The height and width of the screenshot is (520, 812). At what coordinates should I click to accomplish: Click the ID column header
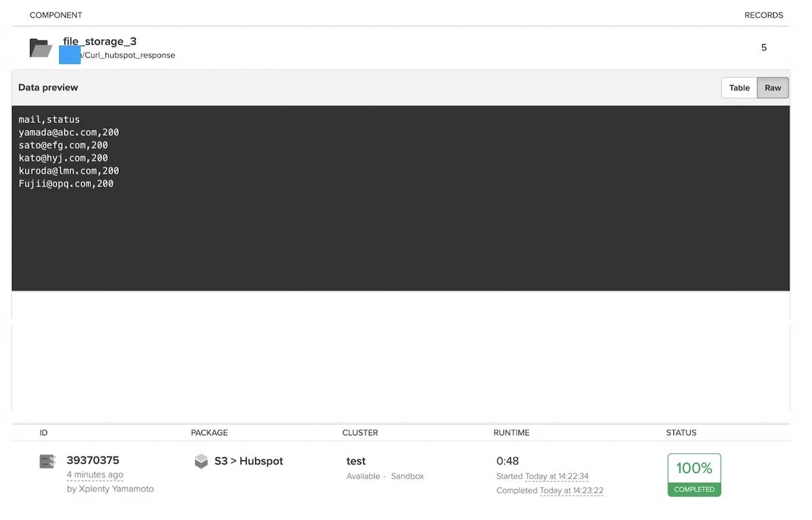(43, 433)
